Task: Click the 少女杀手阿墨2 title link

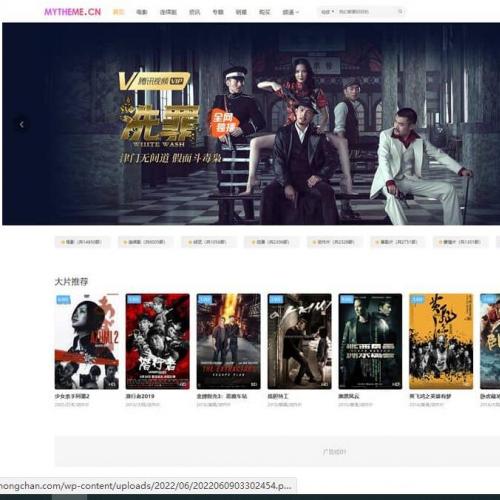Action: pyautogui.click(x=72, y=396)
